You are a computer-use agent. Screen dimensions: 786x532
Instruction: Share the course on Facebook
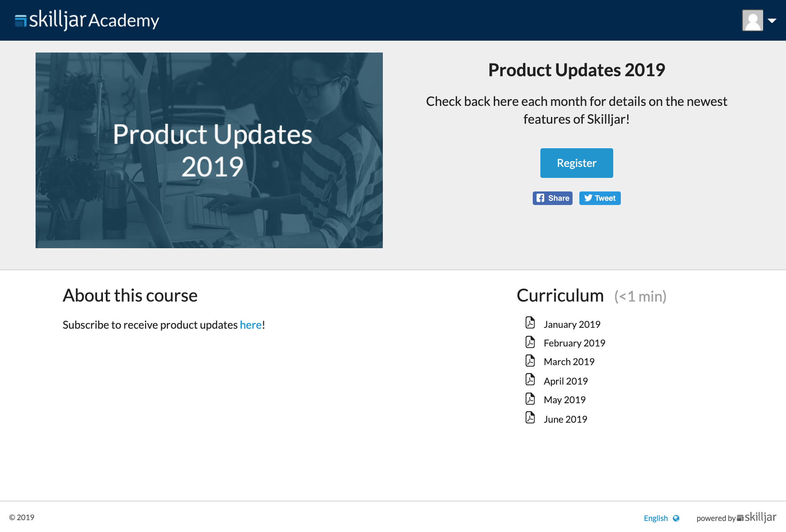[552, 198]
